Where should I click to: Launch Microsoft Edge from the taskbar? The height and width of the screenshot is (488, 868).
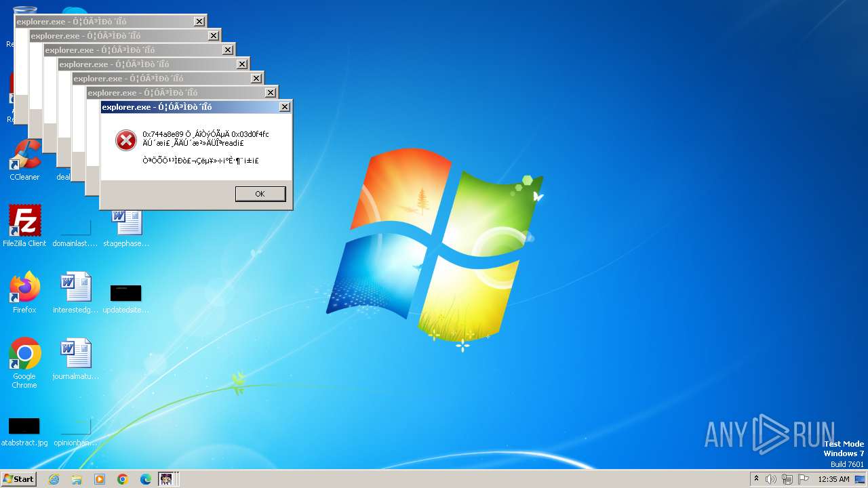pyautogui.click(x=146, y=479)
